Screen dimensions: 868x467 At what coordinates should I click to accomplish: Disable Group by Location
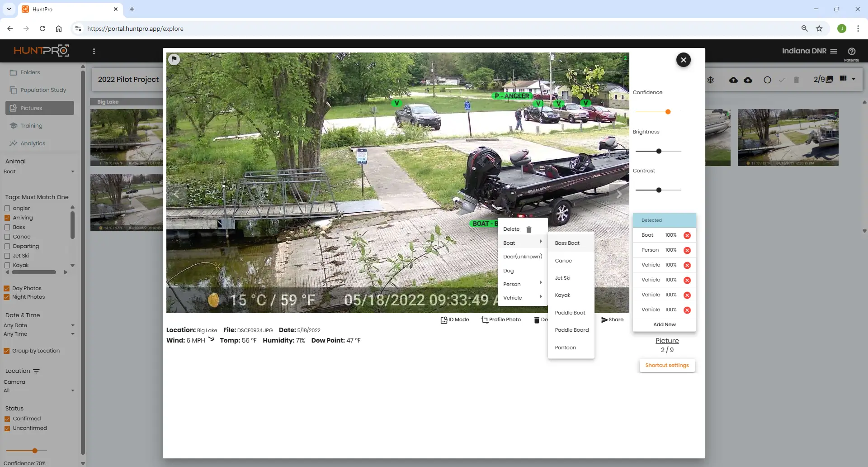click(x=7, y=351)
